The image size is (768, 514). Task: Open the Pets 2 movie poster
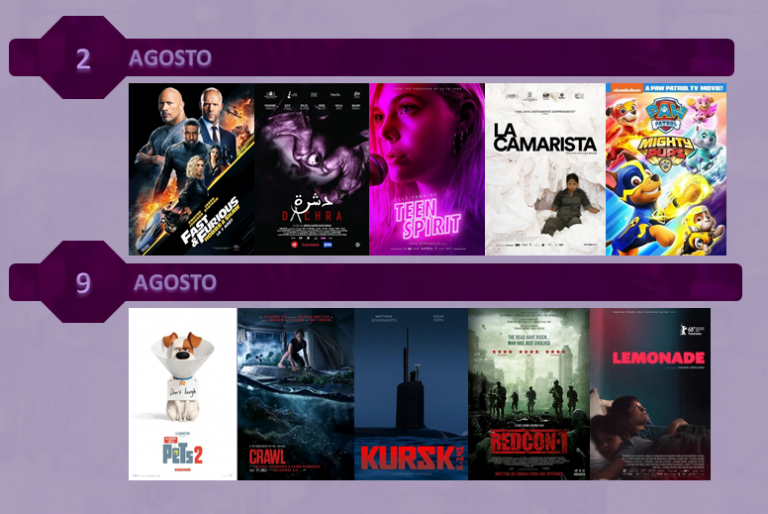(x=183, y=394)
